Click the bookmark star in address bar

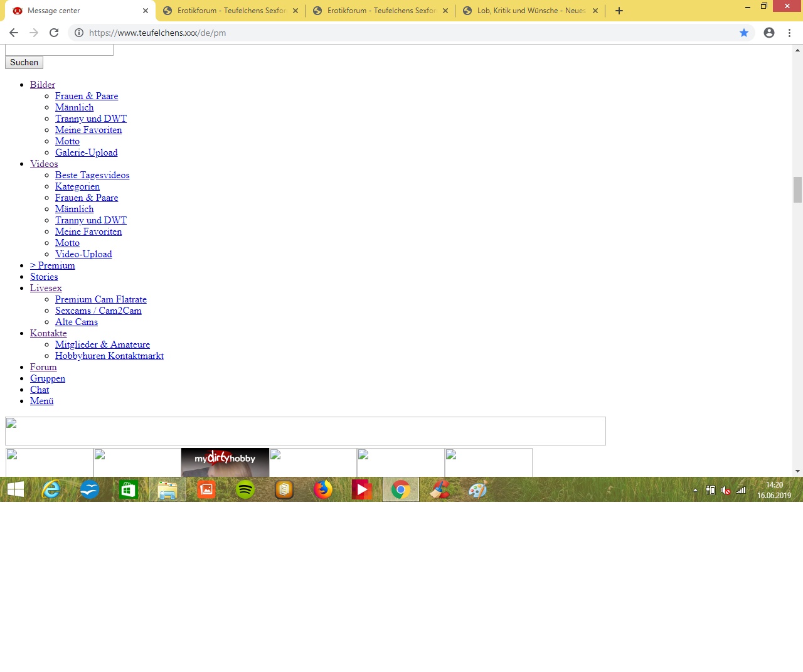click(744, 33)
